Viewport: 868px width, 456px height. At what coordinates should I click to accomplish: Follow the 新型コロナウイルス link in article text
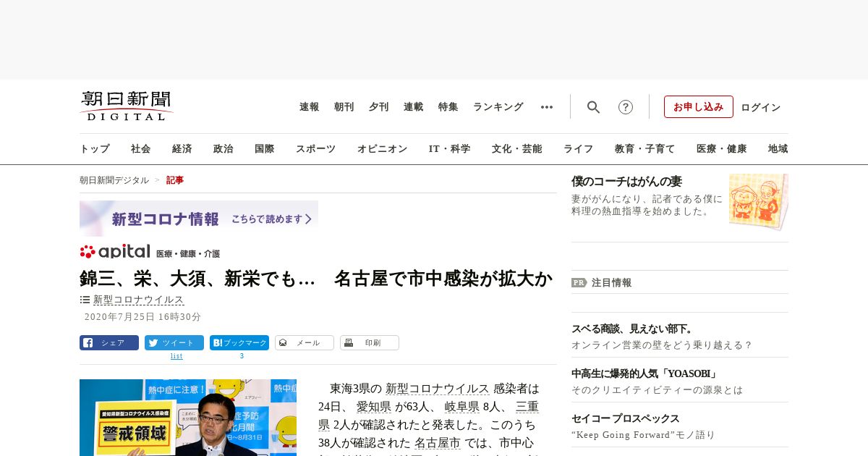pyautogui.click(x=438, y=388)
